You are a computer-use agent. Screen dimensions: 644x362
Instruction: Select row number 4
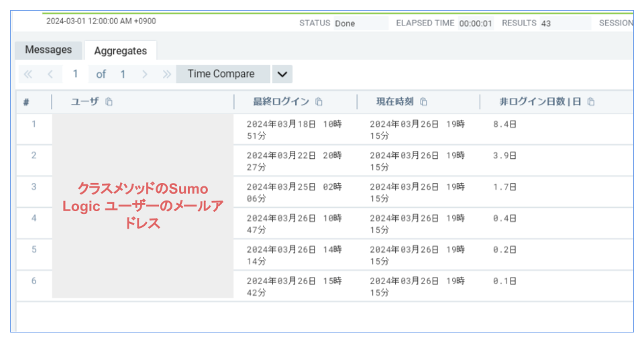34,218
